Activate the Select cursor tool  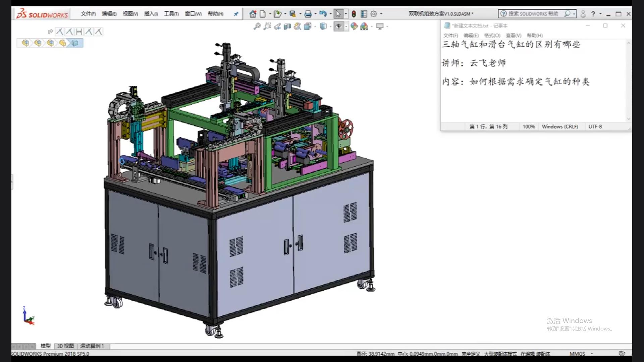(338, 14)
